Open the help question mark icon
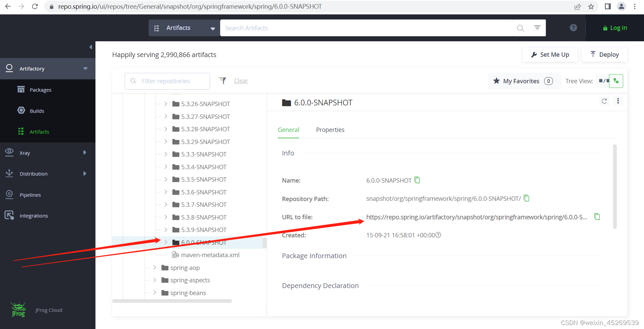The width and height of the screenshot is (644, 329). (x=573, y=28)
